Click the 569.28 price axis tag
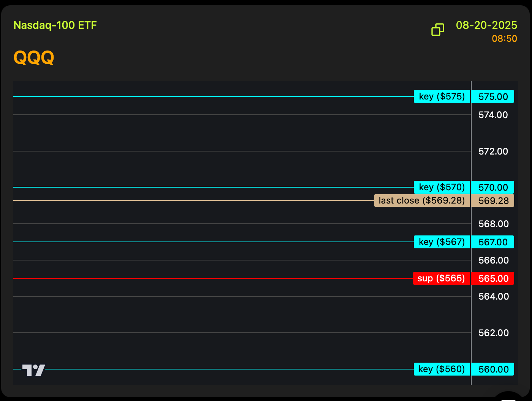The width and height of the screenshot is (532, 401). tap(493, 200)
